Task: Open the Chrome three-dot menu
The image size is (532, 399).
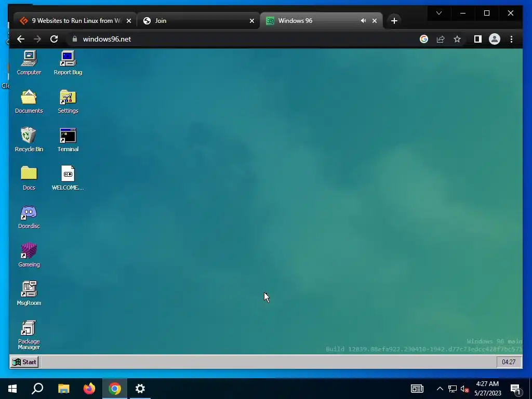Action: tap(511, 39)
